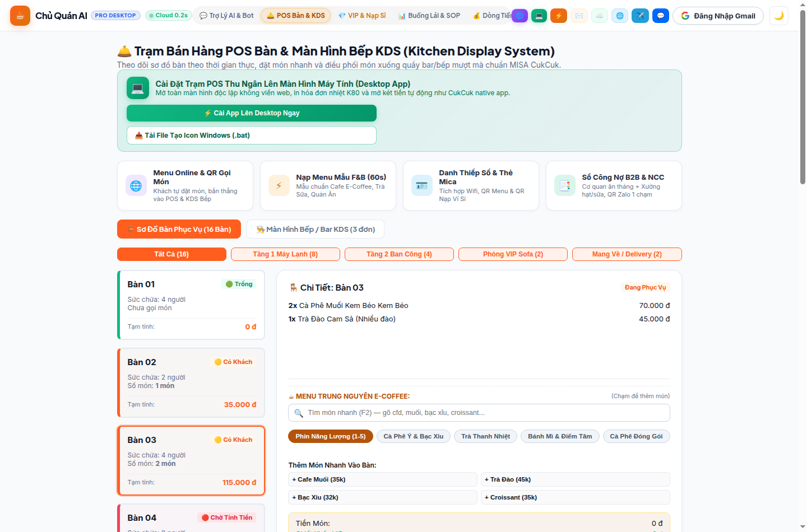Click Đăng Nhập Gmail button
807x532 pixels.
[x=718, y=16]
